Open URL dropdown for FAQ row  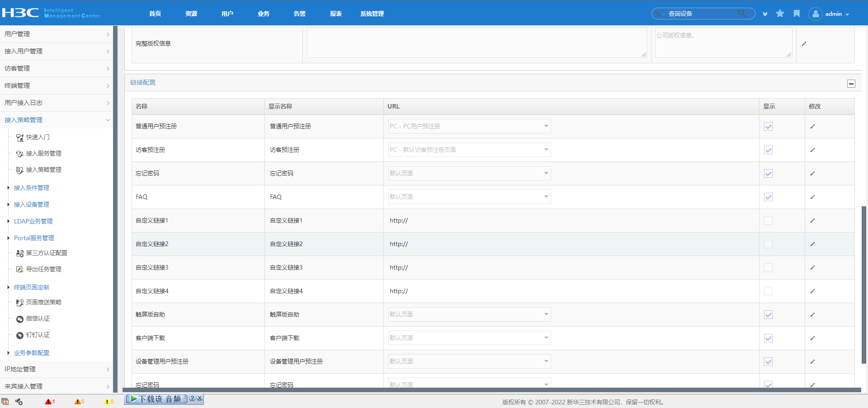pyautogui.click(x=469, y=197)
